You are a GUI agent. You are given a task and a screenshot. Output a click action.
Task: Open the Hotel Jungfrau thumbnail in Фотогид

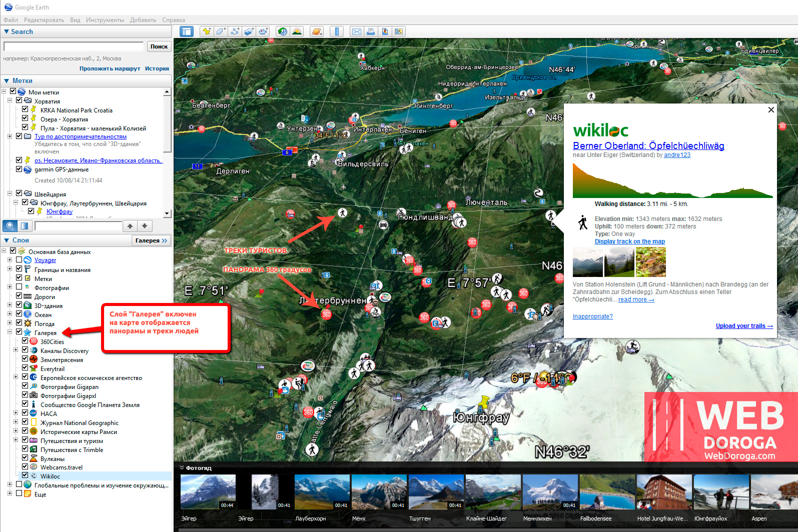(664, 492)
